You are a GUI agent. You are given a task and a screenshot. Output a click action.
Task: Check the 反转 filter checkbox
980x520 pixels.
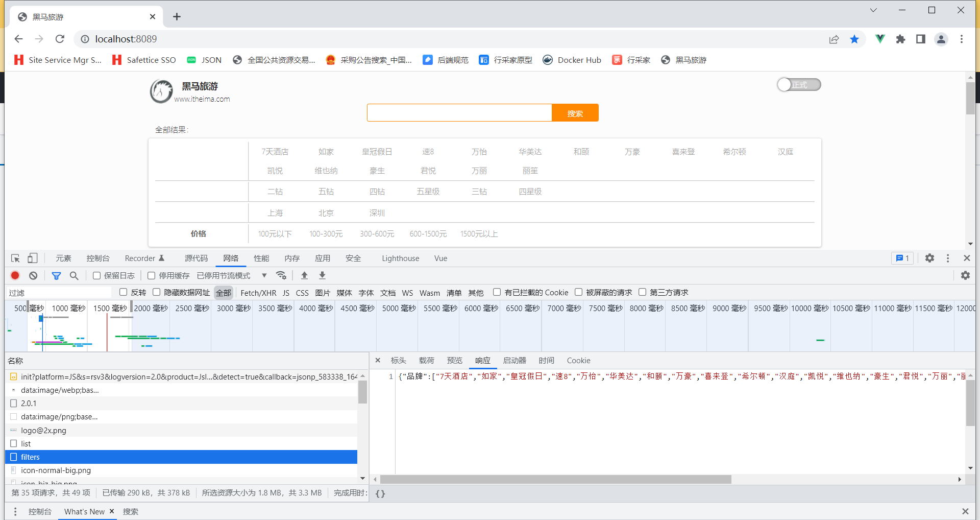point(123,292)
